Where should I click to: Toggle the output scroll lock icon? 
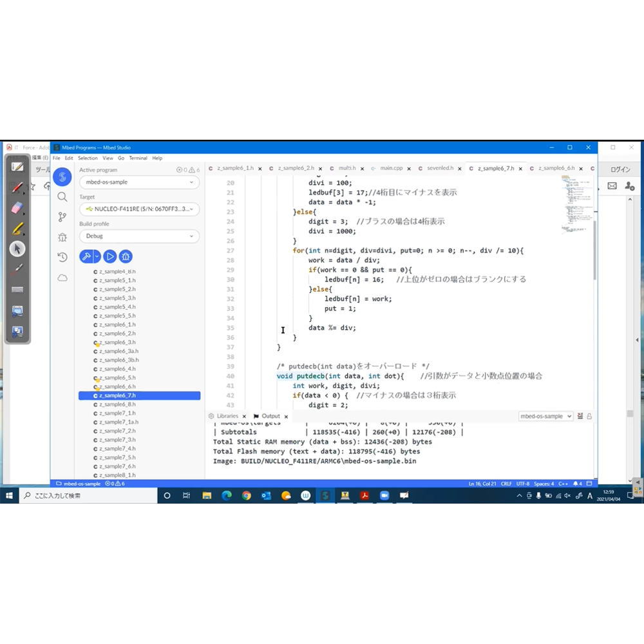[x=589, y=416]
